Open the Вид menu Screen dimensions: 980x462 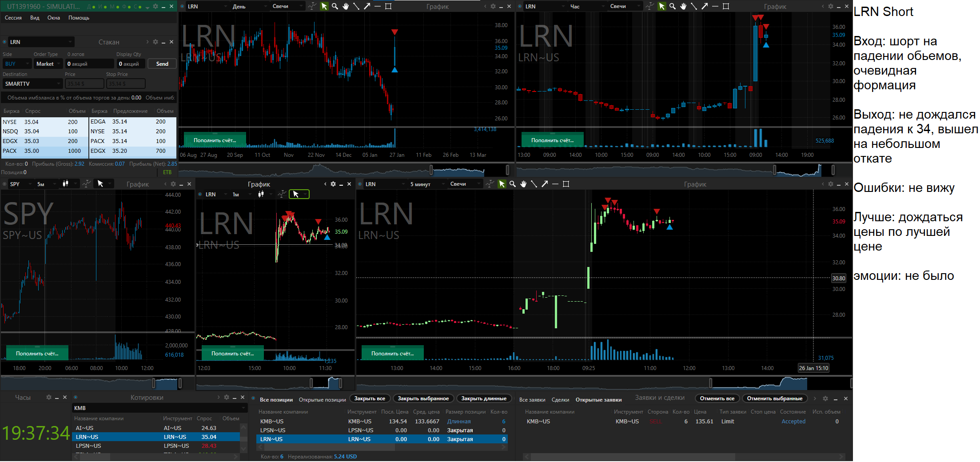[35, 18]
